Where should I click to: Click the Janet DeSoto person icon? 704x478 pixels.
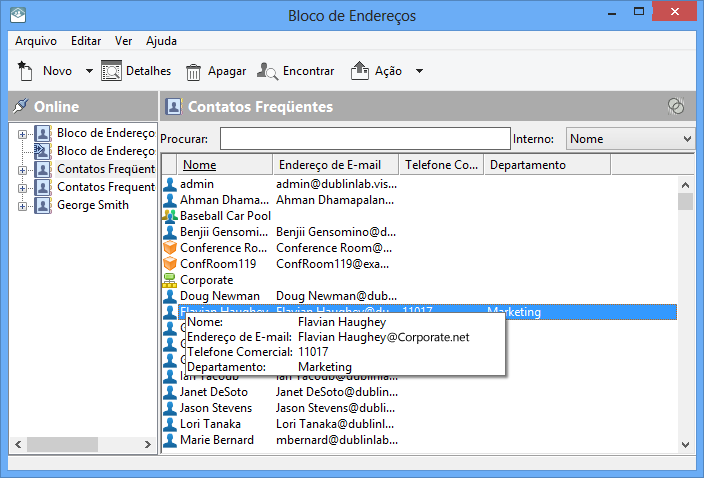click(x=170, y=392)
